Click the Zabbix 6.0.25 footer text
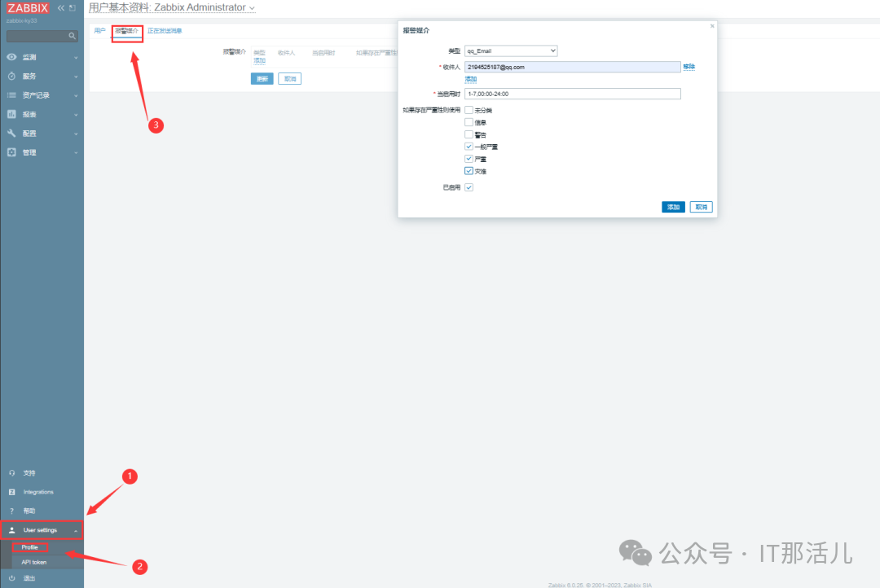This screenshot has height=588, width=880. click(x=600, y=585)
